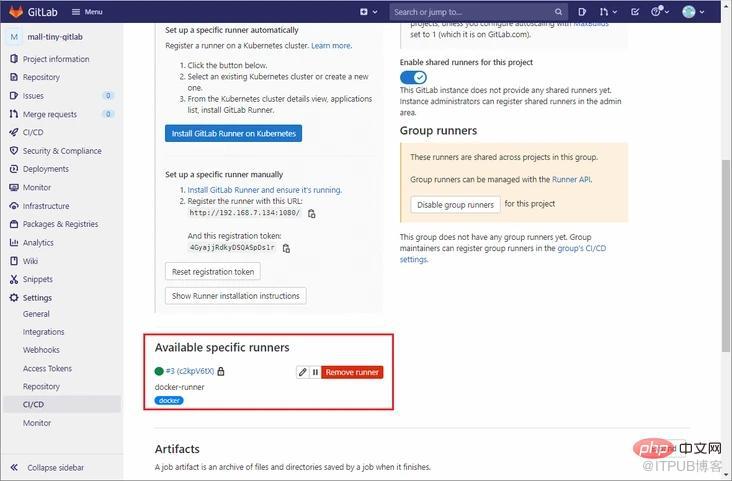Open the Issues icon in top bar

582,12
